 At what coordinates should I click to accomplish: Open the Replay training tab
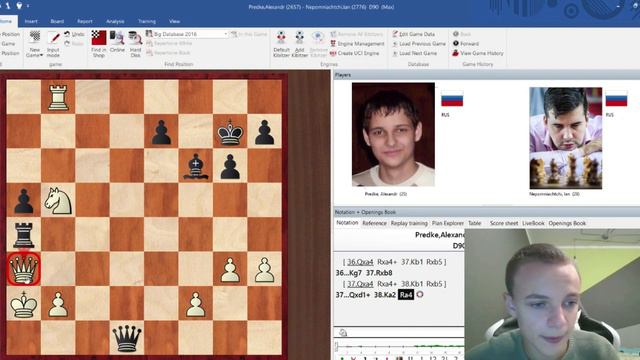[409, 223]
